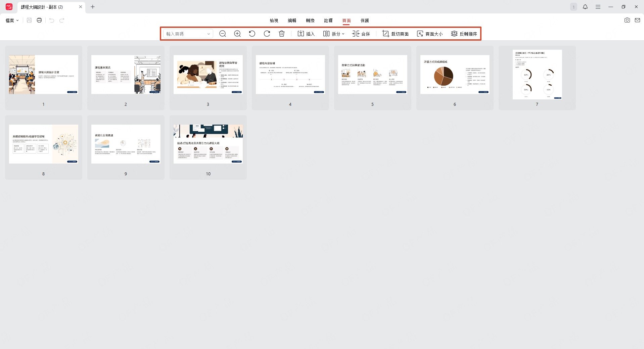644x349 pixels.
Task: Rotate pages counterclockwise
Action: (252, 34)
